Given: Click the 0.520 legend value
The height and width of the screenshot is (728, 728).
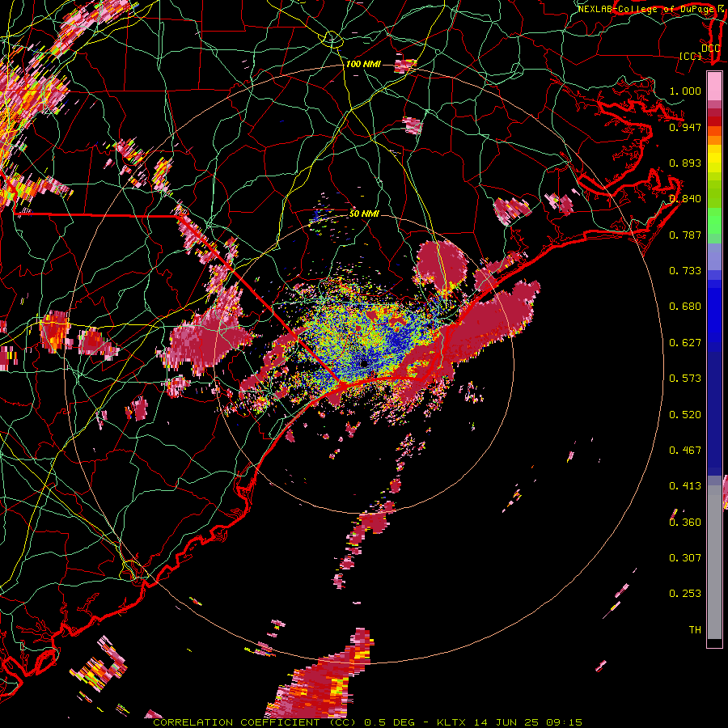Looking at the screenshot, I should click(x=685, y=415).
